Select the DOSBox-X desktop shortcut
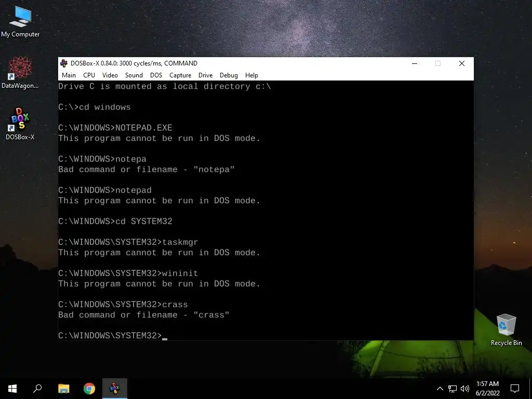Image resolution: width=532 pixels, height=399 pixels. pyautogui.click(x=20, y=124)
